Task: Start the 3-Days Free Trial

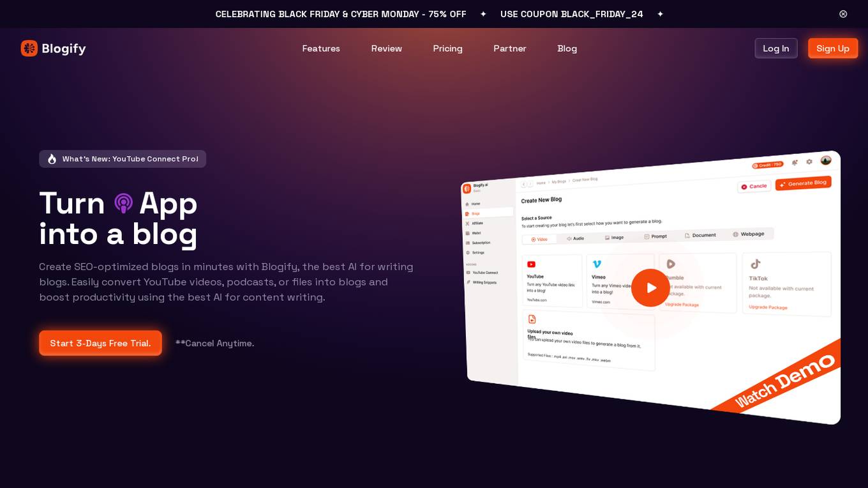Action: [x=100, y=343]
